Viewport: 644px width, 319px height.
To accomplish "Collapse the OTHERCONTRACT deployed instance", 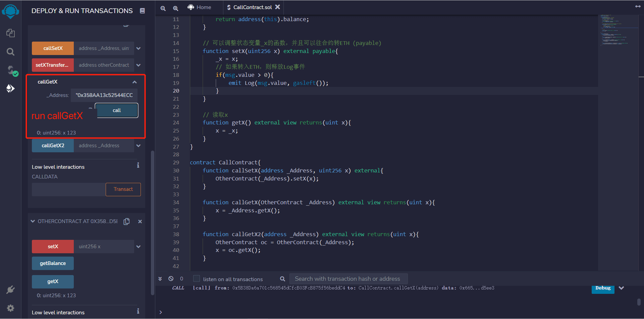I will (x=33, y=221).
